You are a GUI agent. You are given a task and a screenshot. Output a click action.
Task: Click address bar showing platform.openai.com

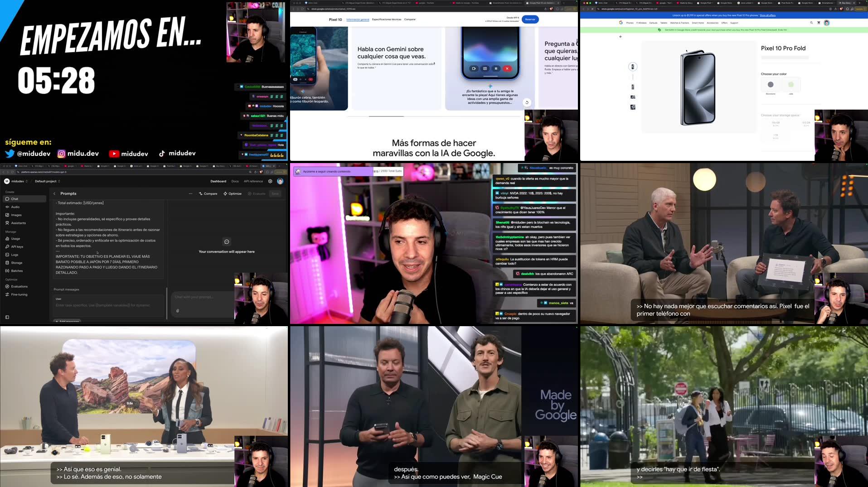[x=131, y=172]
